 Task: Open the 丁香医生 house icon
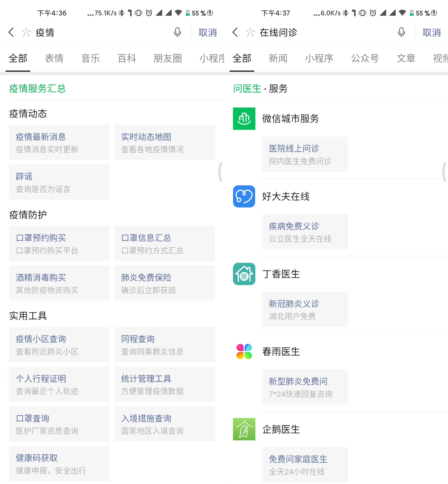(x=244, y=274)
